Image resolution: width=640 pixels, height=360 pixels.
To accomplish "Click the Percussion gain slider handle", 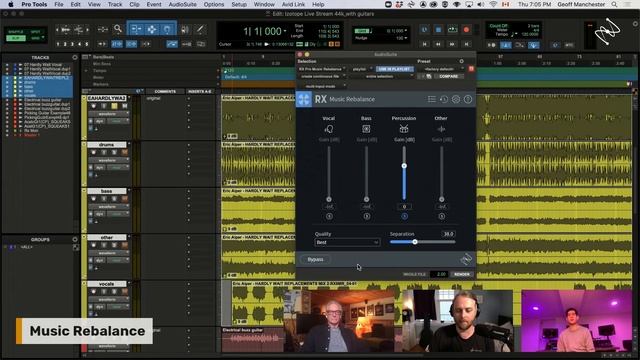I will [404, 166].
